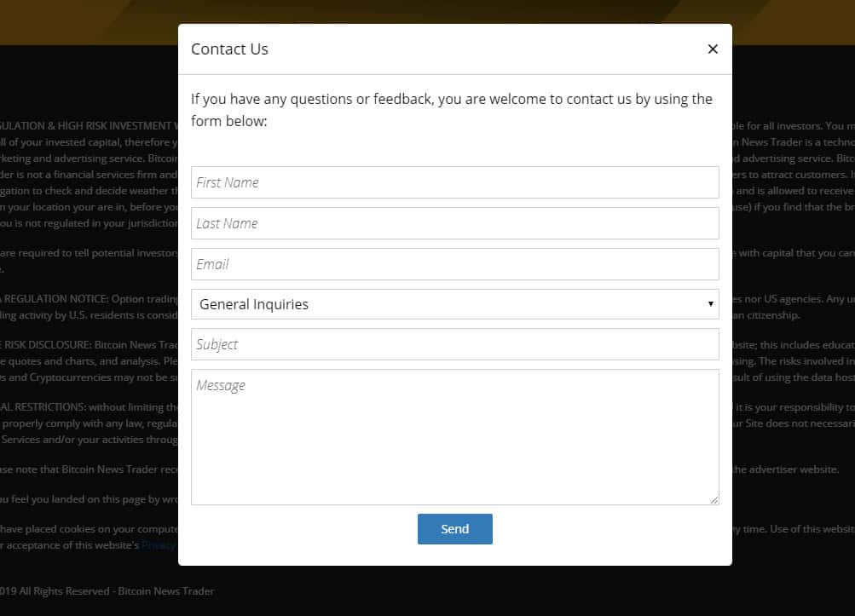This screenshot has height=616, width=855.
Task: Click the Contact Us dialog title
Action: (x=229, y=49)
